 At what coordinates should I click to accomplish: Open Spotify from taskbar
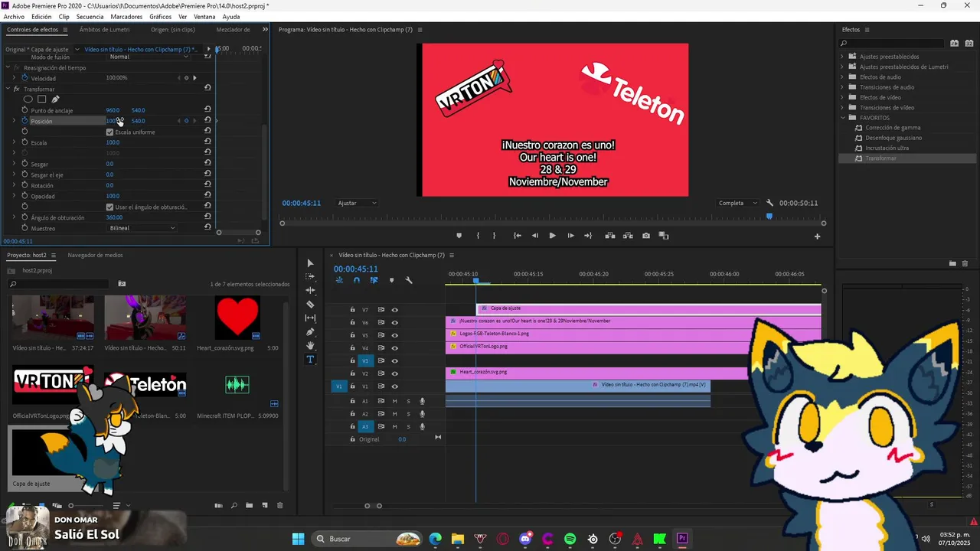(x=570, y=539)
